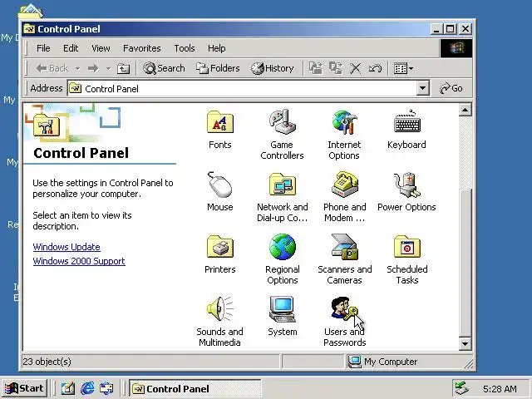Open the Edit menu

(x=71, y=48)
